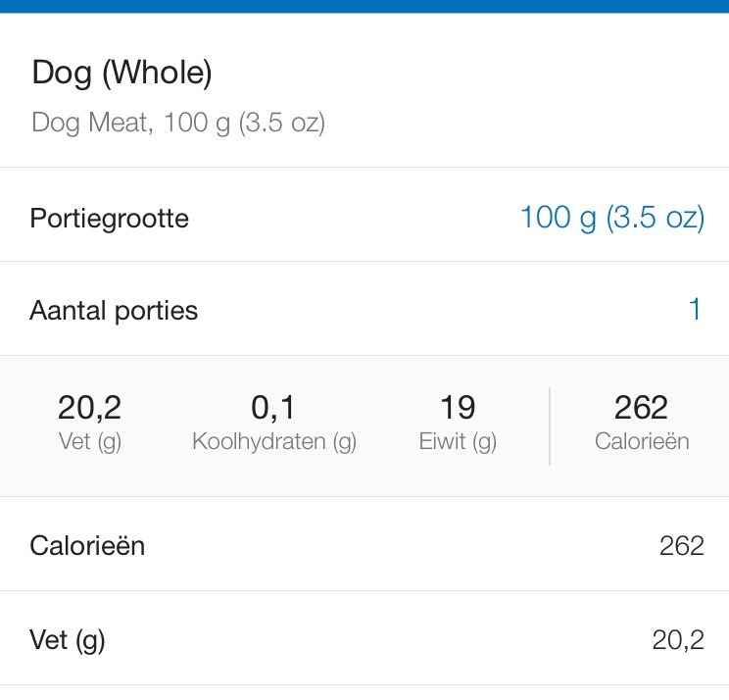Tap the blue header bar at top
The image size is (729, 700).
pyautogui.click(x=364, y=6)
